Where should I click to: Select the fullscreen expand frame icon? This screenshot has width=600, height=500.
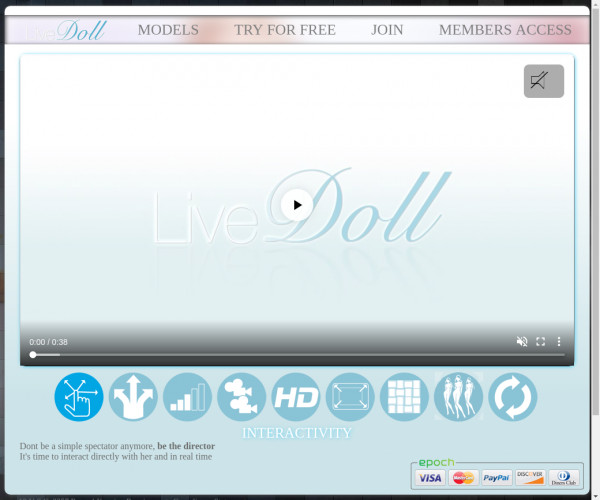(350, 397)
